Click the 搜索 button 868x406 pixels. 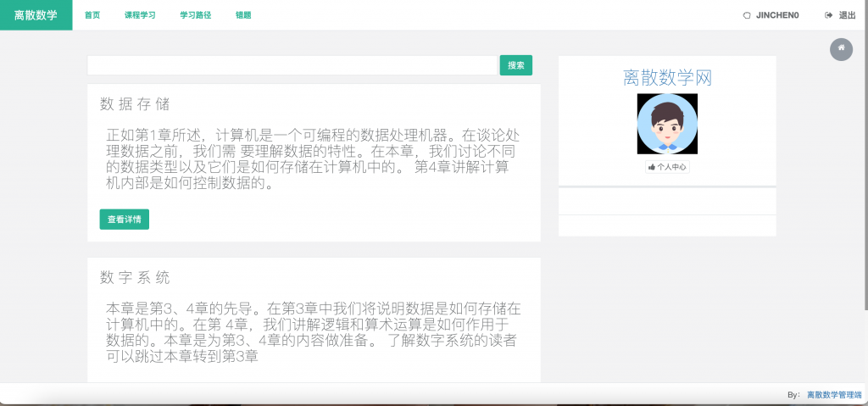[516, 64]
